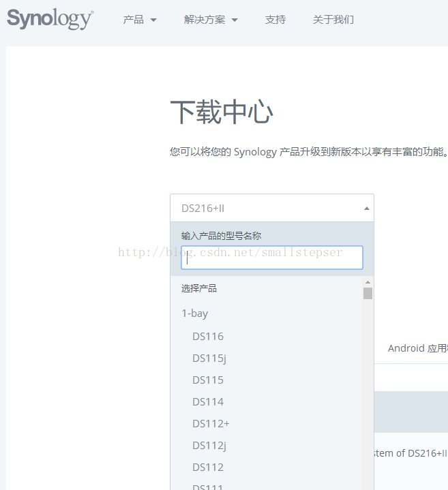Click the dropdown arrow next to 产品
The height and width of the screenshot is (490, 448).
153,20
